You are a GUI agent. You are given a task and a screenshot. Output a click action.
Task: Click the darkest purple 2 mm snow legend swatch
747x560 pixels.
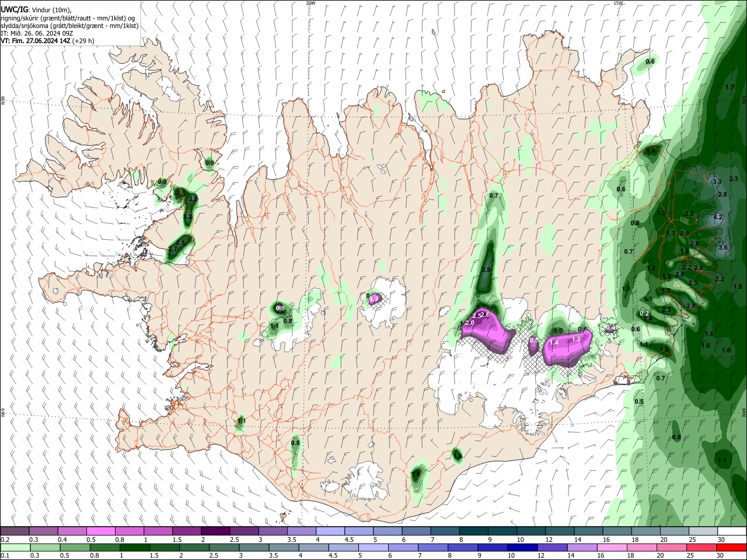[x=215, y=531]
